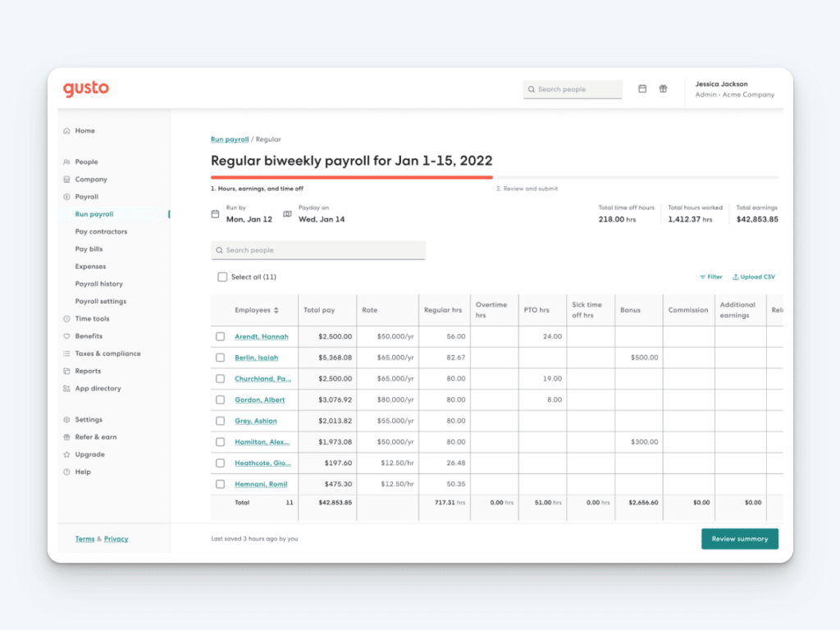Toggle the Select all (11) checkbox
Screen dimensions: 840x630
pyautogui.click(x=222, y=277)
